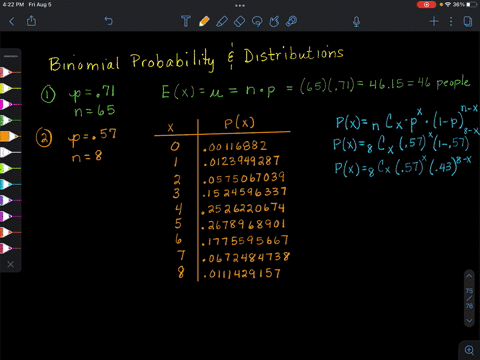Open the plus add-media menu
This screenshot has height=360, width=480.
tap(434, 22)
